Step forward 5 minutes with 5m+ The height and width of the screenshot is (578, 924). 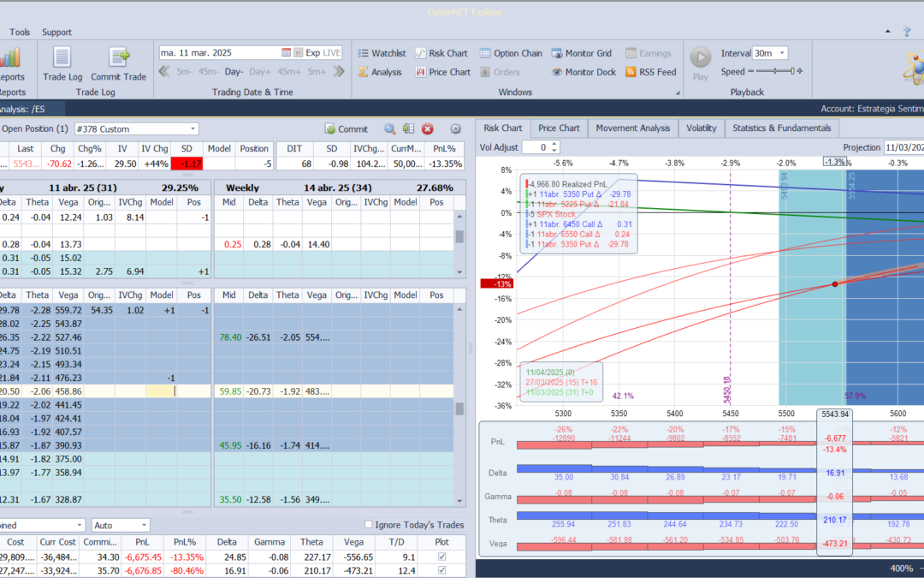point(317,71)
